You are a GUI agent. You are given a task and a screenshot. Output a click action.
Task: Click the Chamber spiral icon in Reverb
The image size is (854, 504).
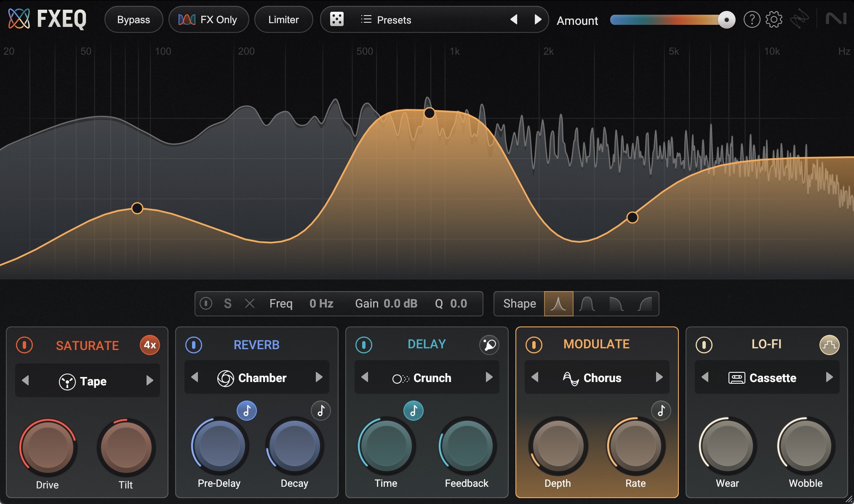[226, 378]
